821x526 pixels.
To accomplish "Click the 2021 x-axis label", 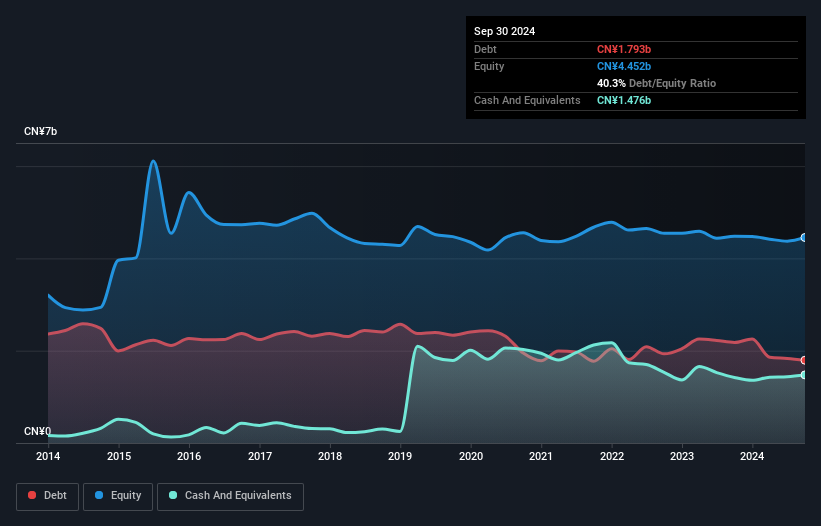I will 541,456.
